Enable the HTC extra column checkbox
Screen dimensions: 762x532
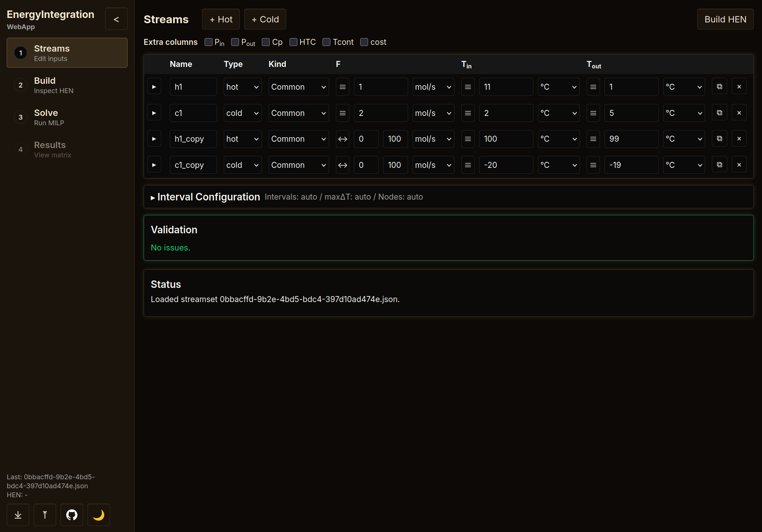pyautogui.click(x=293, y=42)
